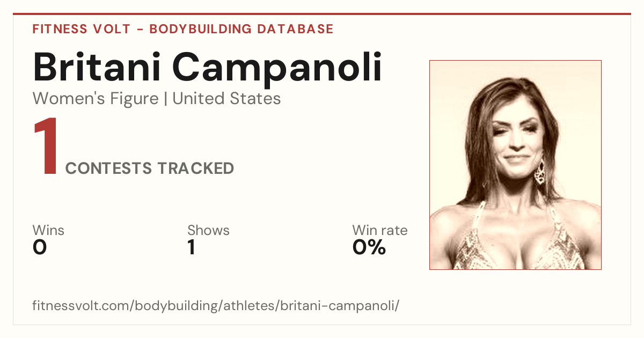Image resolution: width=644 pixels, height=338 pixels.
Task: Select the Wins value of 0
Action: pyautogui.click(x=40, y=247)
